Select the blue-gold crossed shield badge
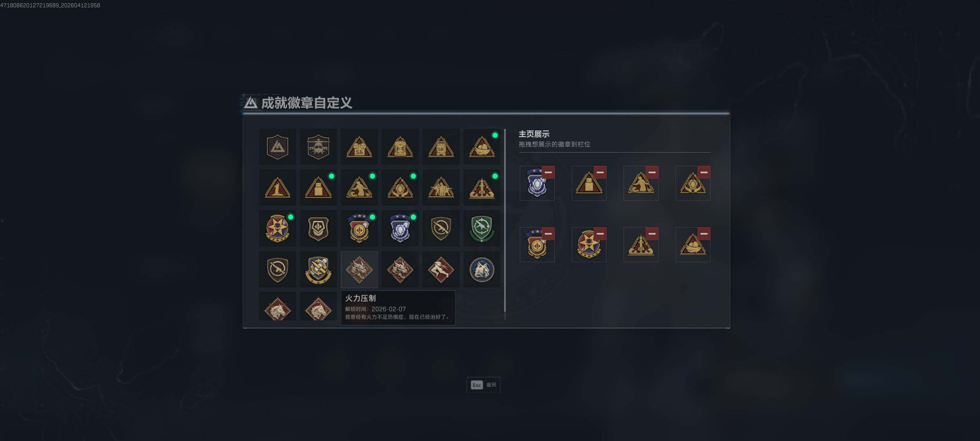This screenshot has height=441, width=980. point(318,270)
